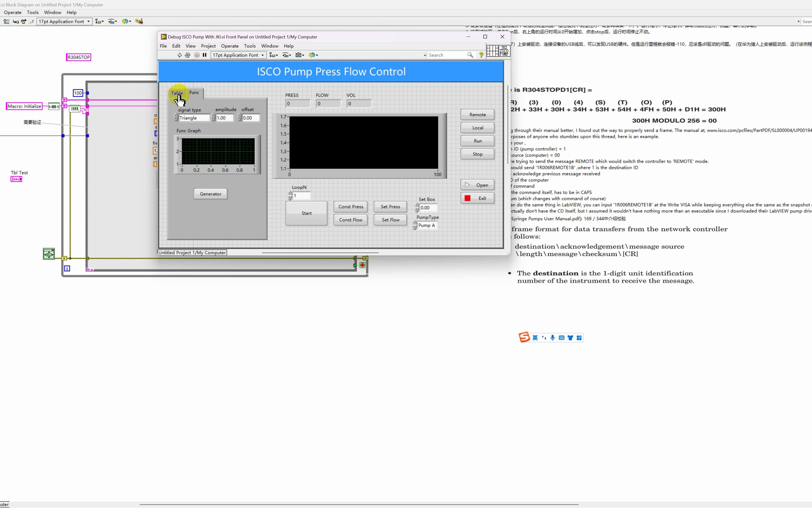Open the signal type selector showing Triangle
Image resolution: width=812 pixels, height=508 pixels.
point(194,118)
